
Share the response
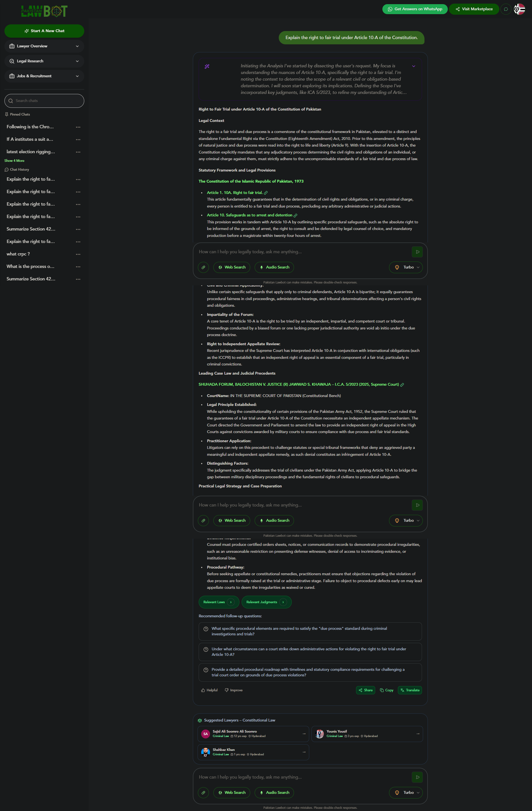(365, 690)
